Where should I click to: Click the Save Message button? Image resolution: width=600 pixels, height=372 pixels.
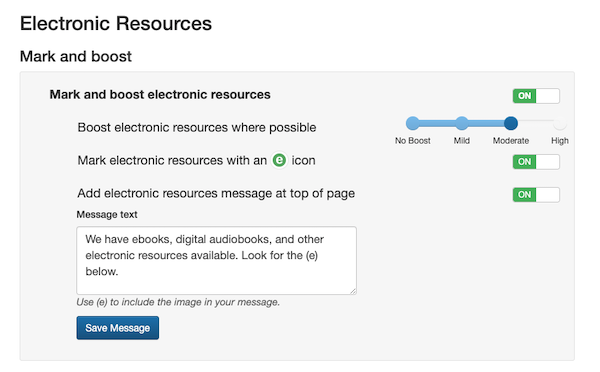[x=117, y=328]
